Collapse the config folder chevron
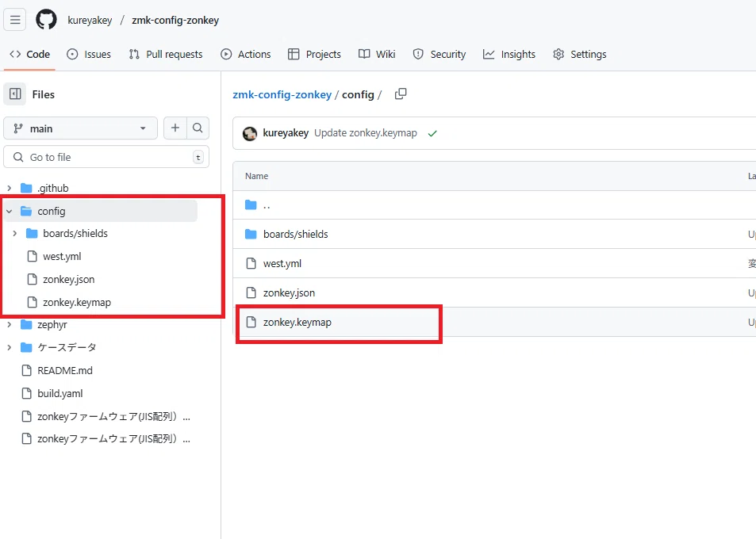 click(x=10, y=212)
